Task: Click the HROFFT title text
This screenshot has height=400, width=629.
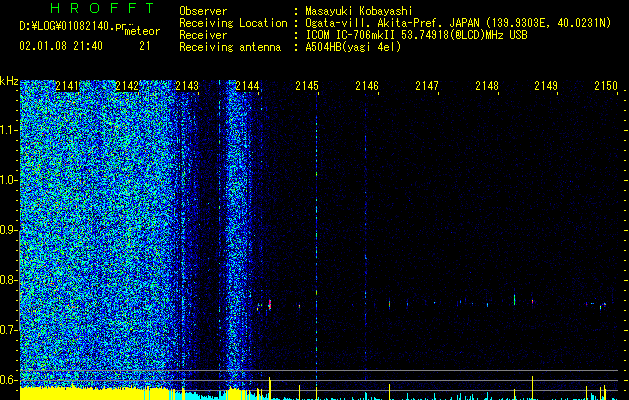Action: 103,8
